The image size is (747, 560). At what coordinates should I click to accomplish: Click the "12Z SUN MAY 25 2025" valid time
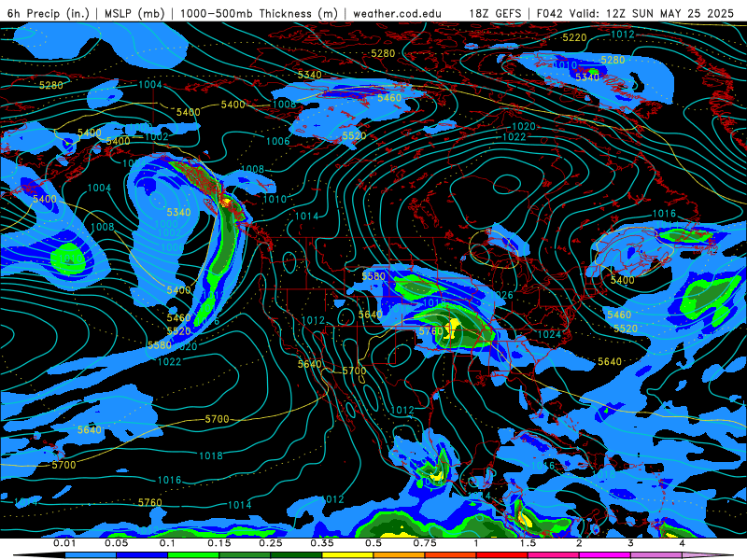pos(669,13)
